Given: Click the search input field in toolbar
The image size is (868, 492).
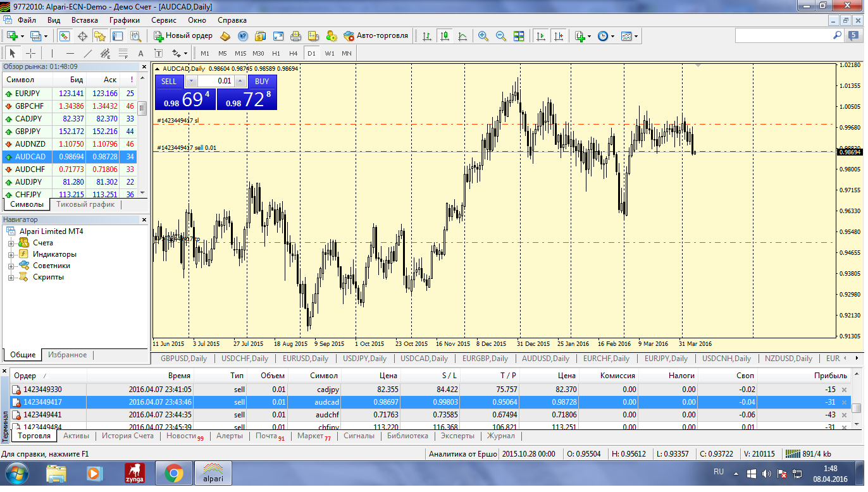Looking at the screenshot, I should 783,36.
